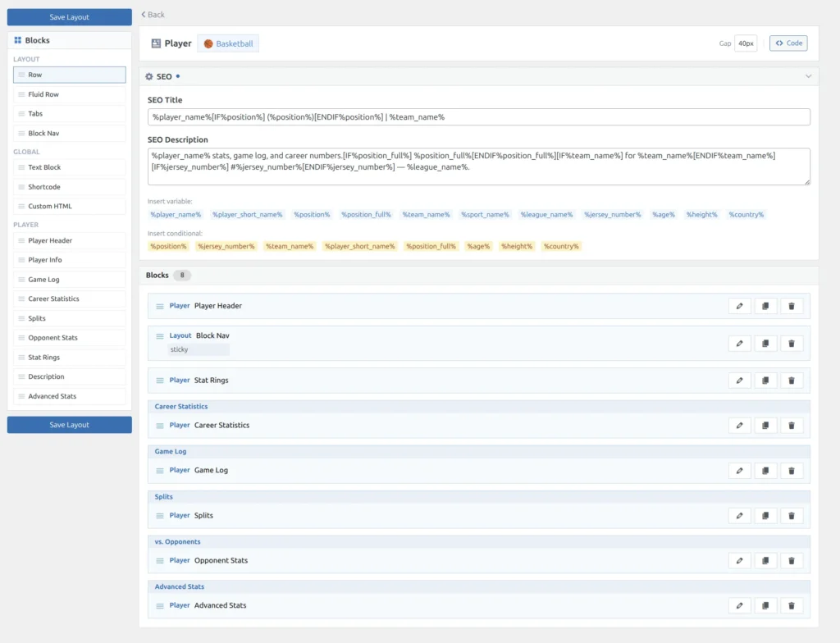840x643 pixels.
Task: Select Player Info sidebar block
Action: (x=70, y=260)
